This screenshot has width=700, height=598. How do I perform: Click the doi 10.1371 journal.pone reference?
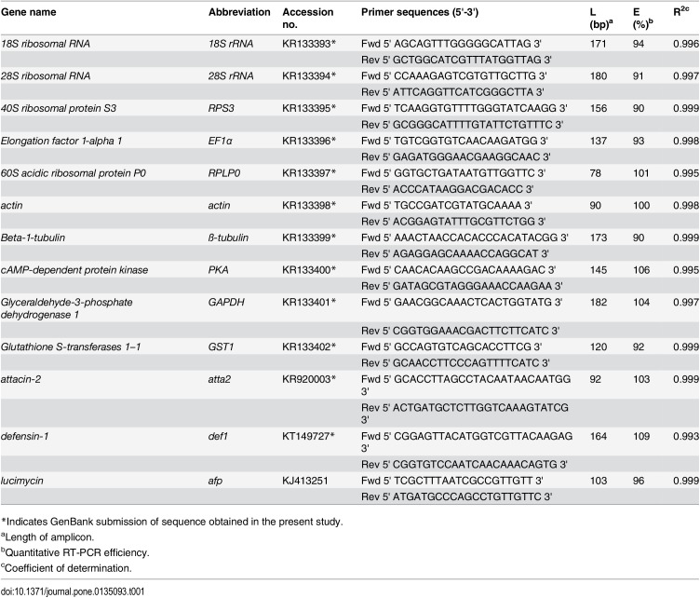73,591
